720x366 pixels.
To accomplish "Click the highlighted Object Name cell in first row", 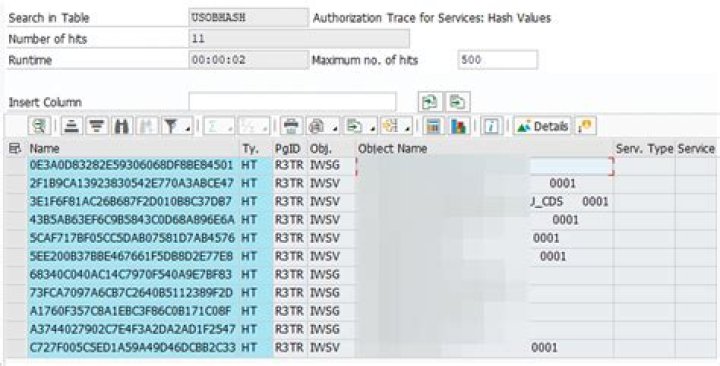I will (x=484, y=166).
